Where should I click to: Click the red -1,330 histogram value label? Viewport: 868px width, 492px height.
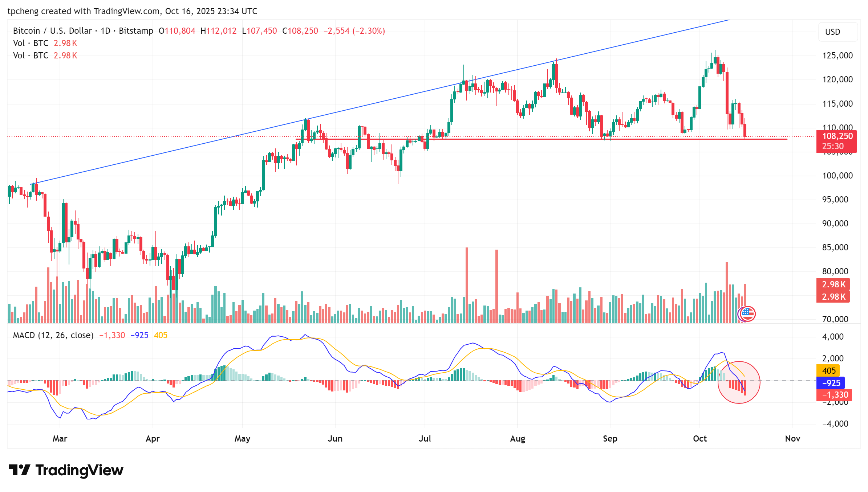coord(834,395)
